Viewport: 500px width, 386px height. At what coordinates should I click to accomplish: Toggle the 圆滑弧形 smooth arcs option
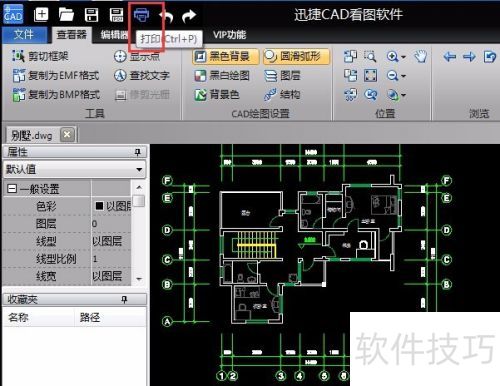(296, 56)
